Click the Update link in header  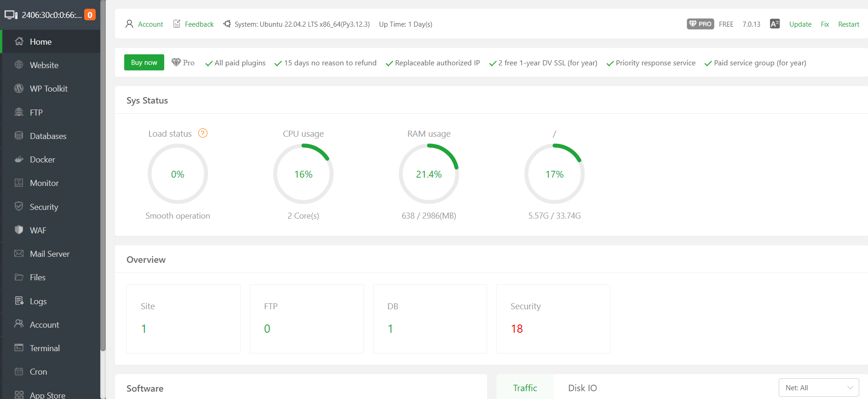click(x=800, y=24)
